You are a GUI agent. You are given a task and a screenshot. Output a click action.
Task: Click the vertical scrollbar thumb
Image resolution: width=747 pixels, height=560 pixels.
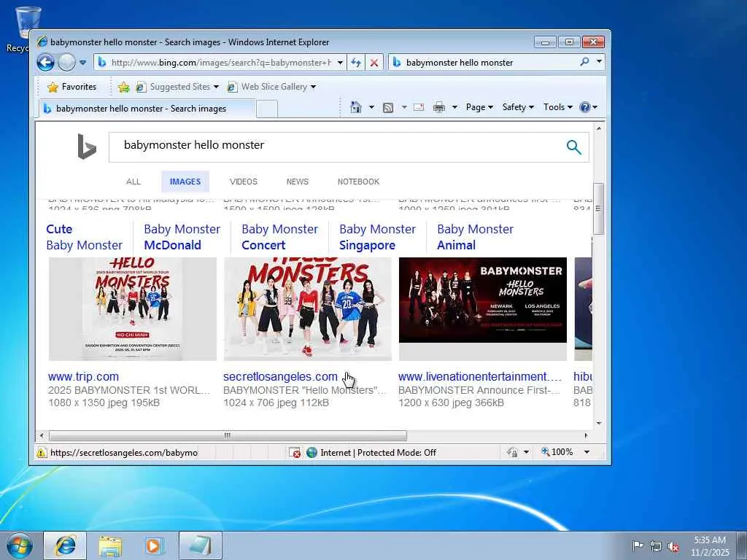pos(599,209)
